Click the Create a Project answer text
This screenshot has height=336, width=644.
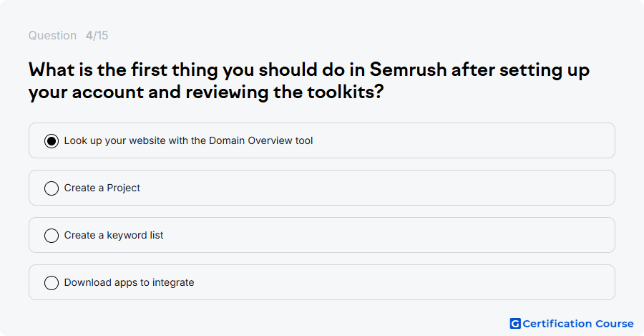click(102, 188)
